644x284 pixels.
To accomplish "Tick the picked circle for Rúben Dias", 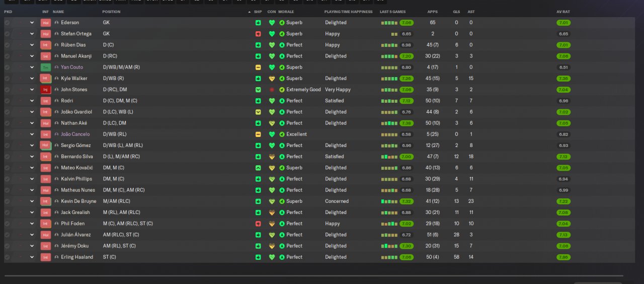I will coord(7,45).
